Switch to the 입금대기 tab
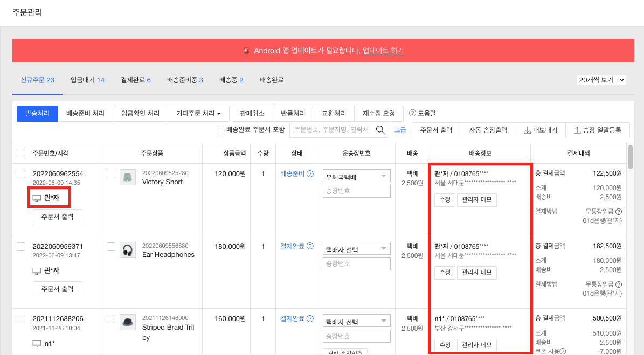The width and height of the screenshot is (644, 355). click(x=87, y=80)
